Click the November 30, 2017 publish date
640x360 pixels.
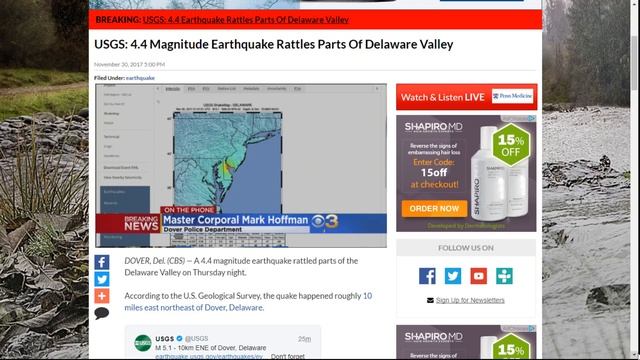point(129,64)
